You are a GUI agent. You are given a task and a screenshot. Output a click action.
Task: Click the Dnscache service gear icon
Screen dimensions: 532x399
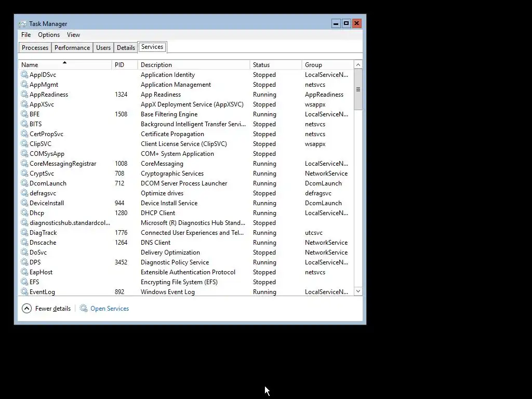(24, 242)
